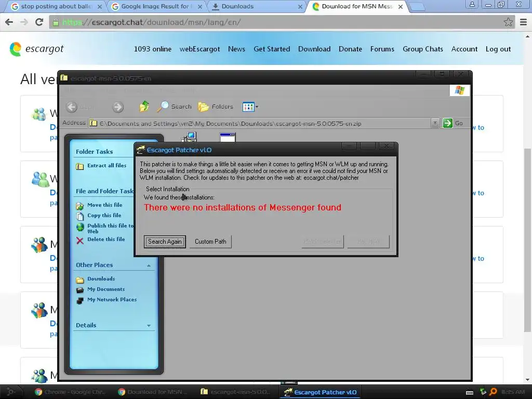
Task: Switch to 'stop posting about' Google tab
Action: coord(56,6)
